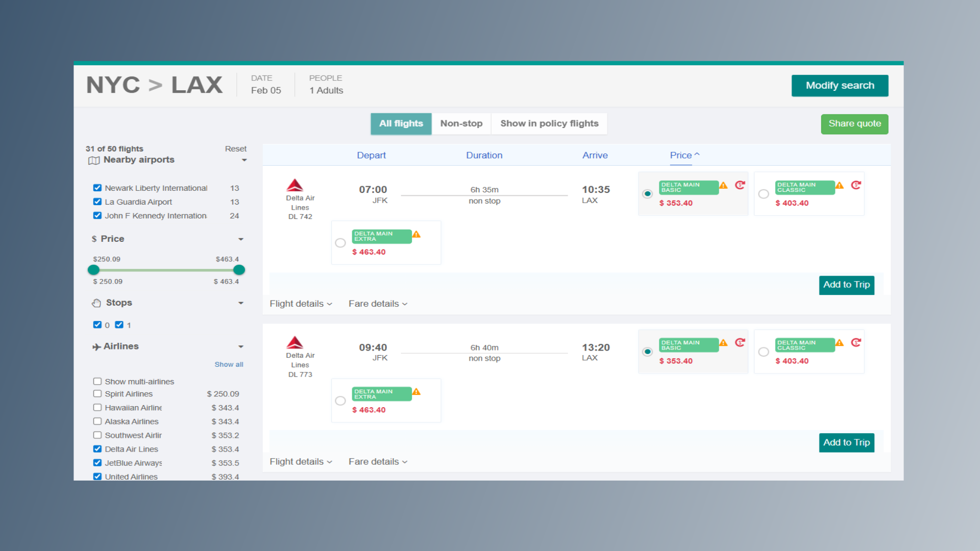Click the maximum price slider handle
980x551 pixels.
(239, 270)
